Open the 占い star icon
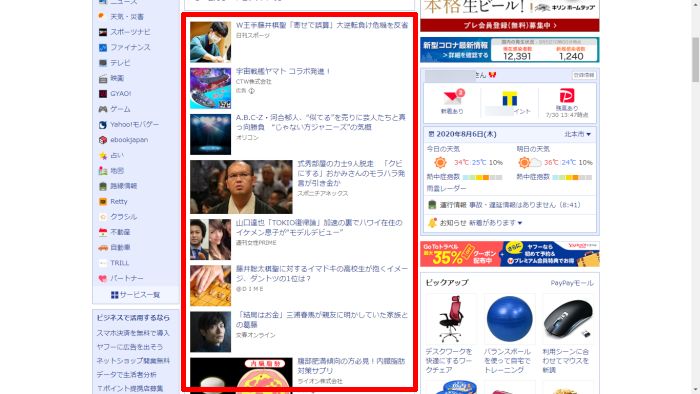The width and height of the screenshot is (700, 394). coord(103,155)
